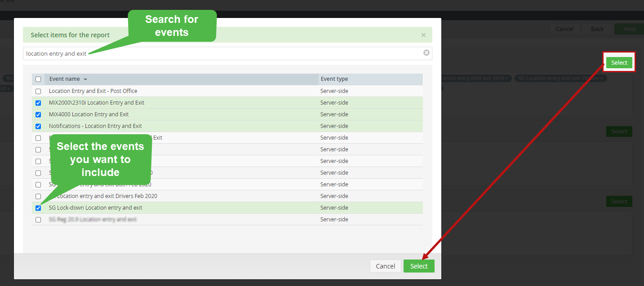Check the 'Both Feb 2020' event row
This screenshot has height=286, width=644.
tap(38, 185)
